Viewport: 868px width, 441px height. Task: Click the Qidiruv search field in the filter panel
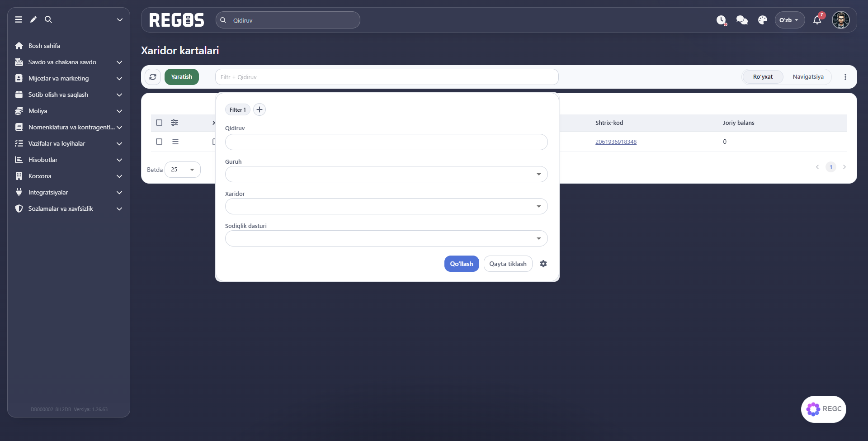(386, 142)
